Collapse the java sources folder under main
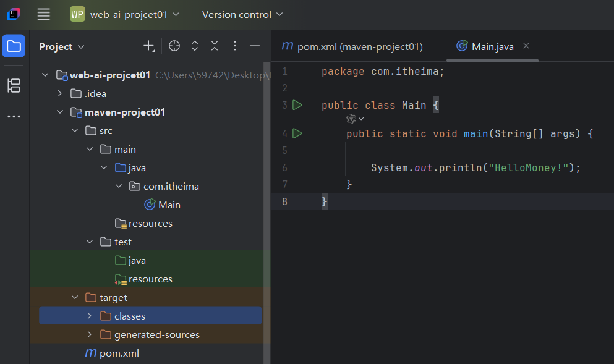 [104, 167]
